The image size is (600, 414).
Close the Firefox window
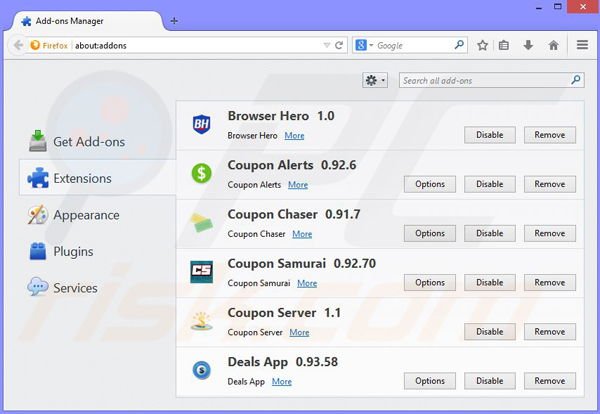tap(583, 7)
